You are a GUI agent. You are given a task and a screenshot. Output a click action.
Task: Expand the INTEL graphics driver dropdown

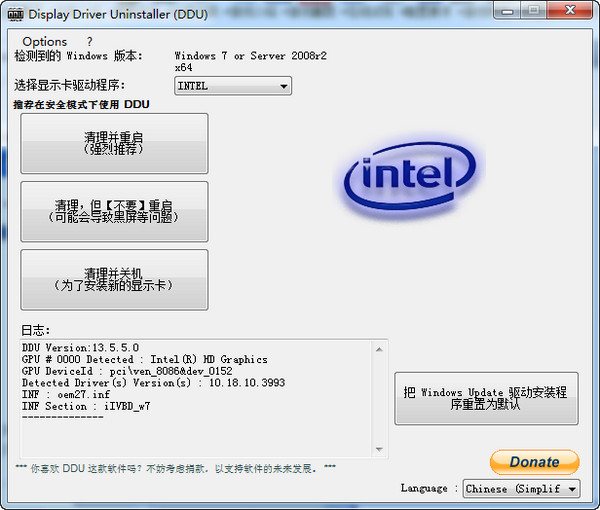coord(284,86)
